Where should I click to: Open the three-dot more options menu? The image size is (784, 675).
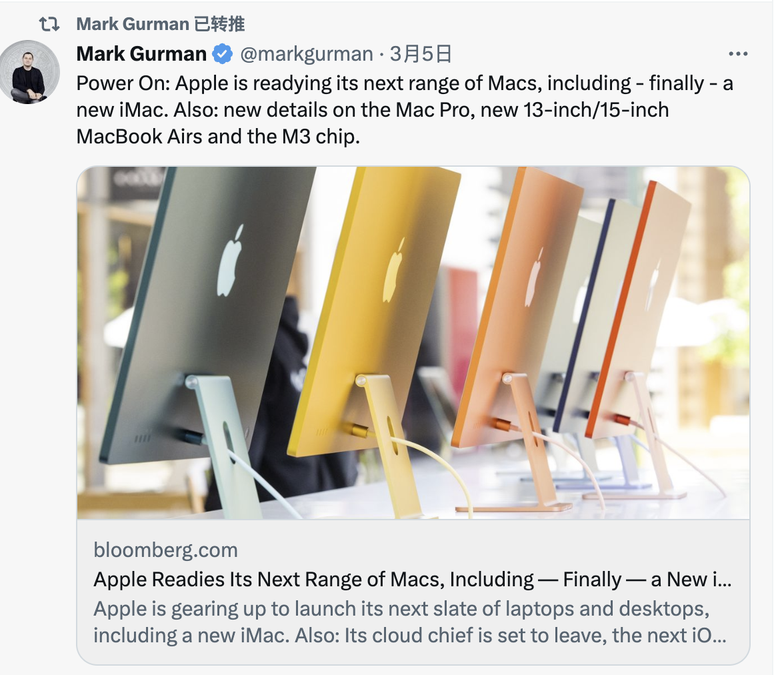tap(738, 53)
